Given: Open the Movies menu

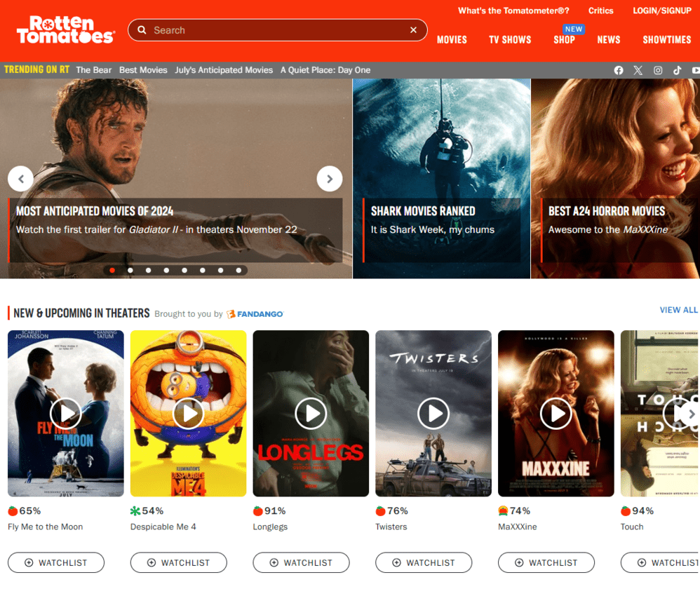Looking at the screenshot, I should 452,40.
